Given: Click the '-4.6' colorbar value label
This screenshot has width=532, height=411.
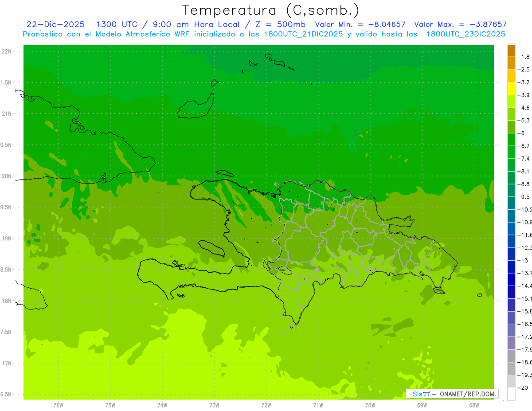Looking at the screenshot, I should tap(524, 108).
